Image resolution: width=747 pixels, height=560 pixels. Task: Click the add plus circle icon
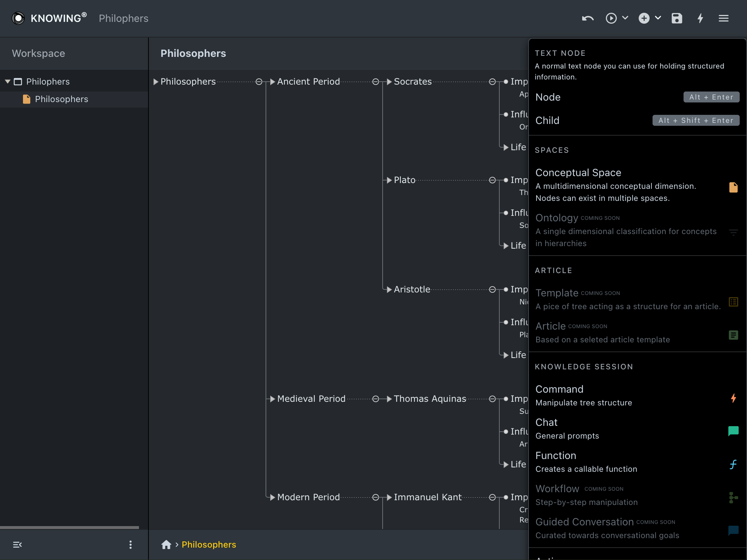click(644, 18)
